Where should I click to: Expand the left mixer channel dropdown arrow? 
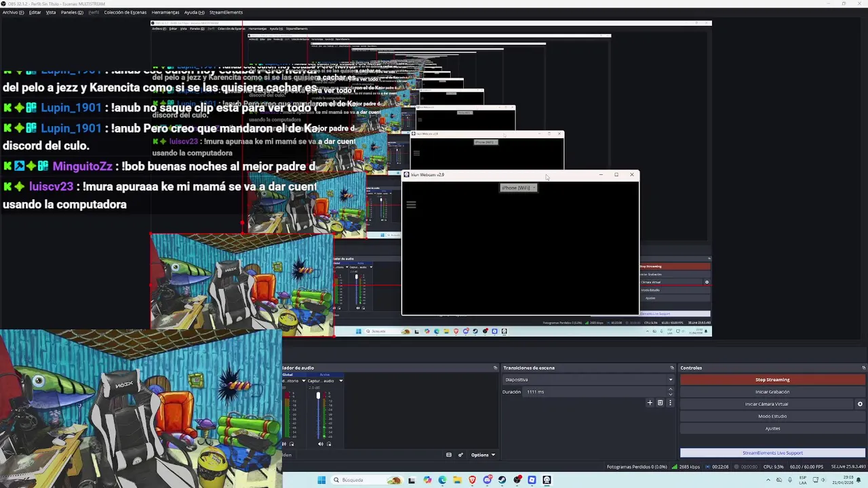pyautogui.click(x=304, y=381)
